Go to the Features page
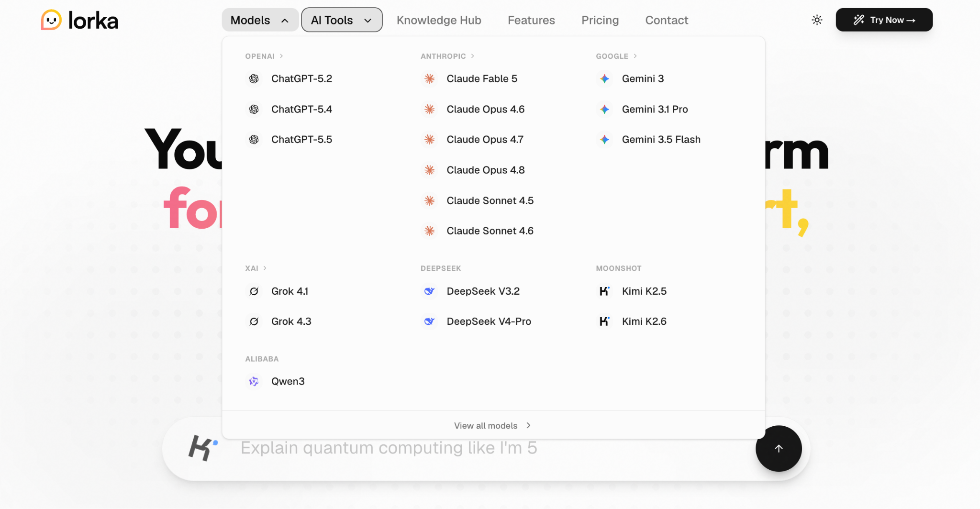Viewport: 980px width, 509px height. pyautogui.click(x=531, y=20)
